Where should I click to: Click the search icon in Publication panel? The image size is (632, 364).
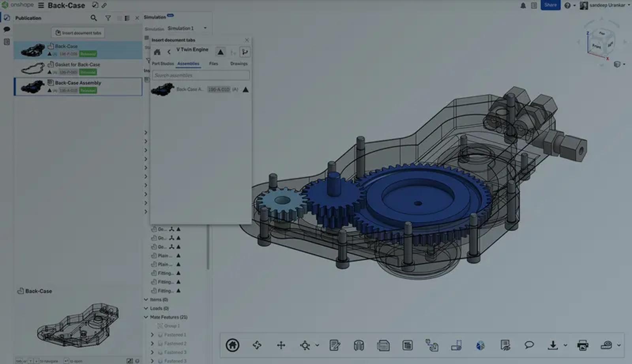(94, 18)
